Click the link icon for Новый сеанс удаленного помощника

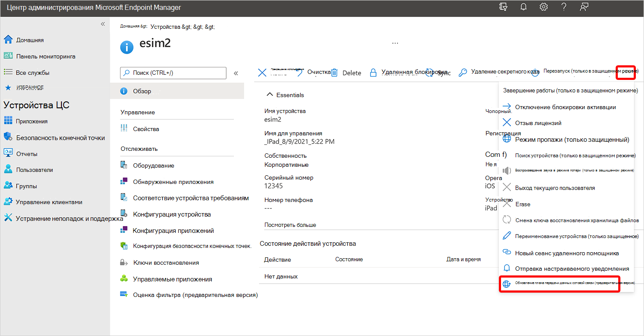(507, 252)
